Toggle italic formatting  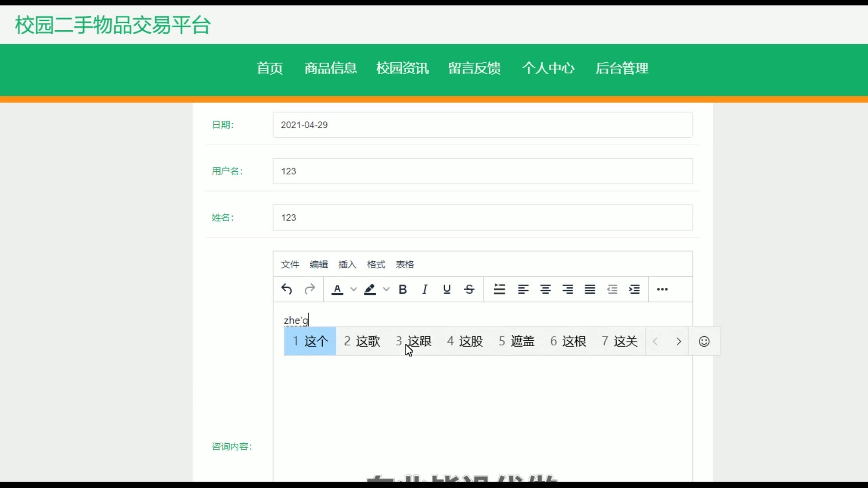(425, 289)
